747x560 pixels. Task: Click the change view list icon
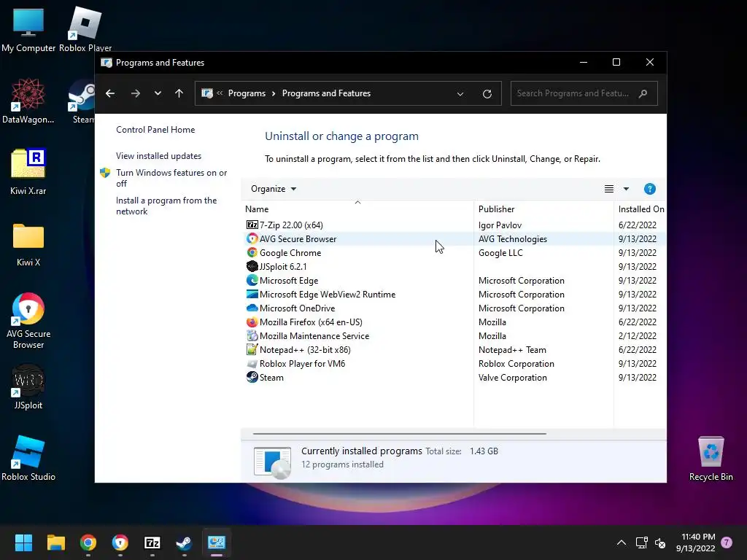click(x=609, y=189)
